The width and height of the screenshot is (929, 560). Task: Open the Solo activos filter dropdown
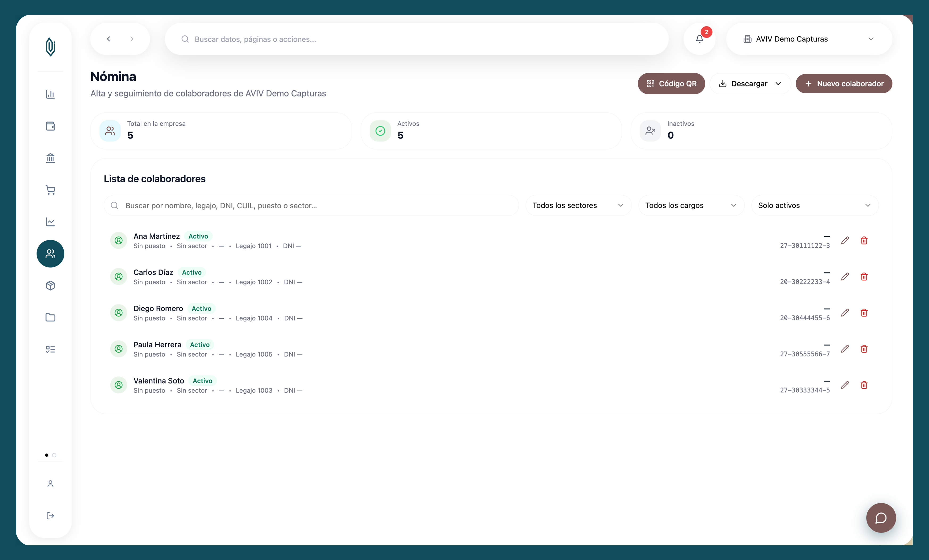(x=815, y=205)
